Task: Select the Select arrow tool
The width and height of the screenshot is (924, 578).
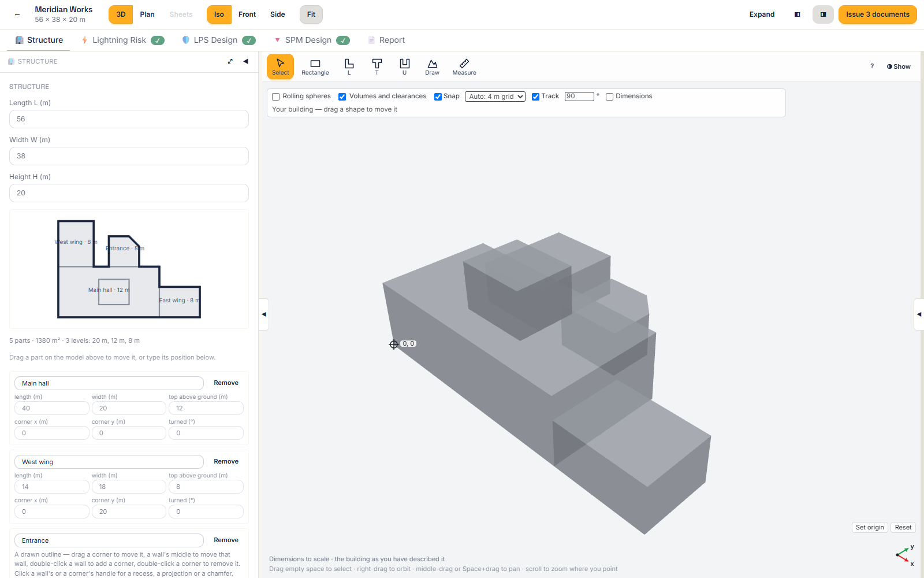Action: click(280, 66)
